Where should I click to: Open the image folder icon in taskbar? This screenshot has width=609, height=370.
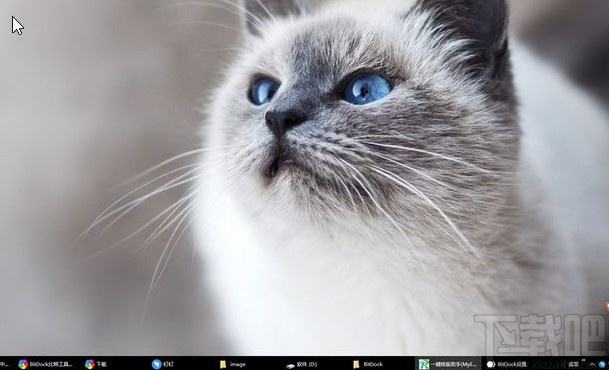tap(223, 364)
